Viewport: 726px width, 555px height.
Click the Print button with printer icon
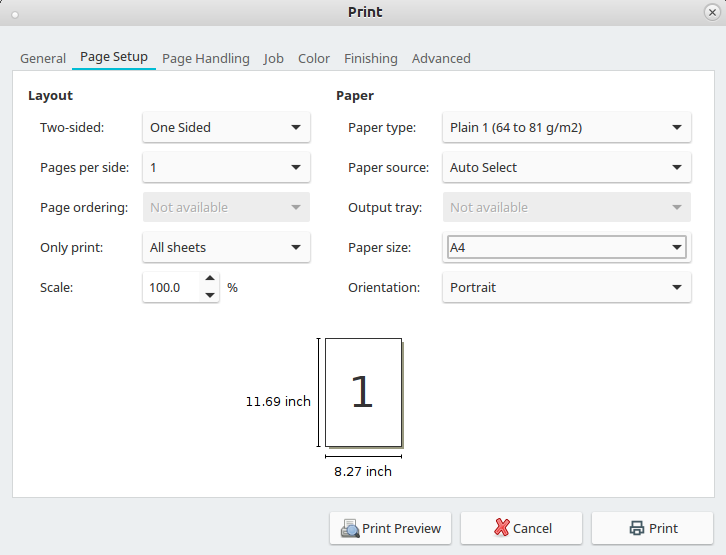(x=652, y=528)
